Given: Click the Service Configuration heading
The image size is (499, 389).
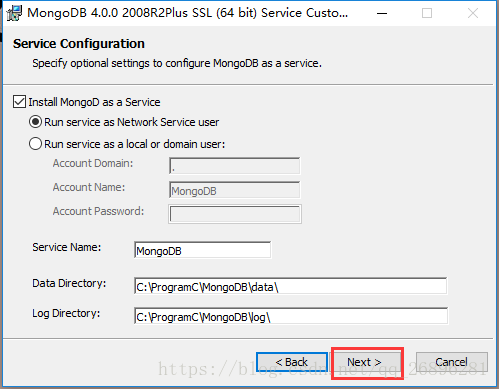Looking at the screenshot, I should [79, 44].
